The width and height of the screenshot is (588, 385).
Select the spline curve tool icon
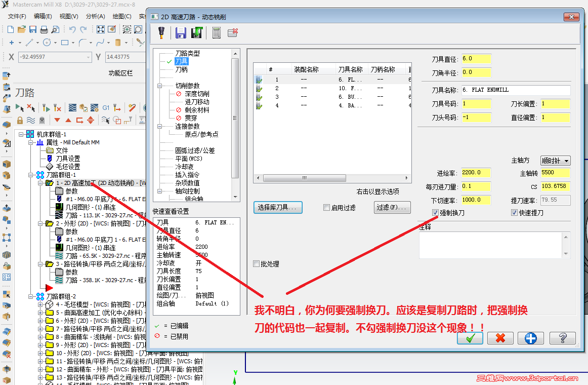pyautogui.click(x=100, y=43)
